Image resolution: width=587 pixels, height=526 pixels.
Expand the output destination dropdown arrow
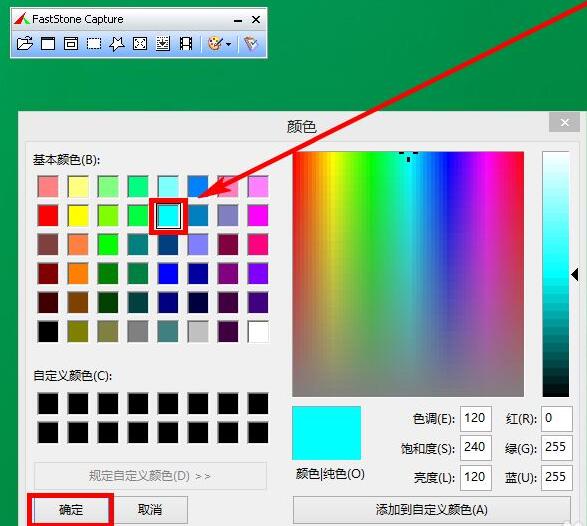point(228,44)
